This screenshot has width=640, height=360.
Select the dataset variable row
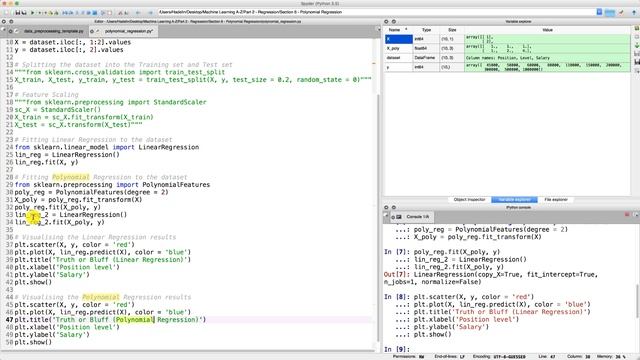507,58
